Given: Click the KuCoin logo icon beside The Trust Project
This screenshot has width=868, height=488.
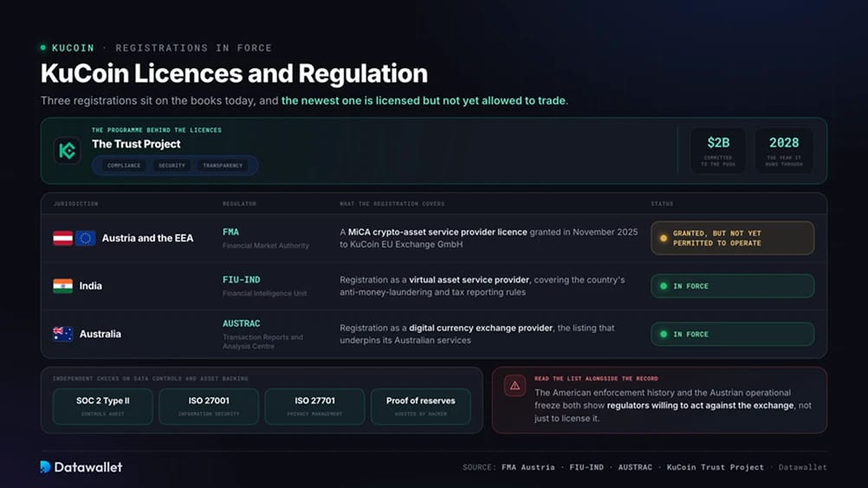Looking at the screenshot, I should [68, 151].
